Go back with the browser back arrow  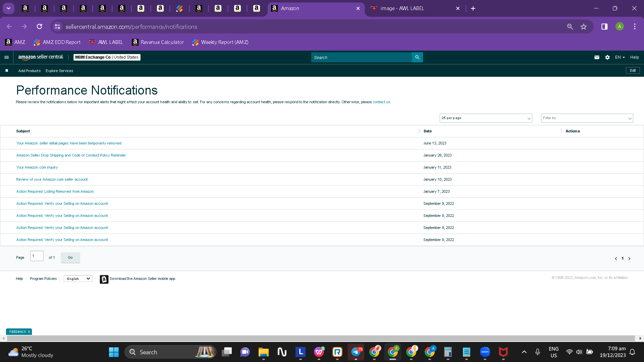pos(9,26)
